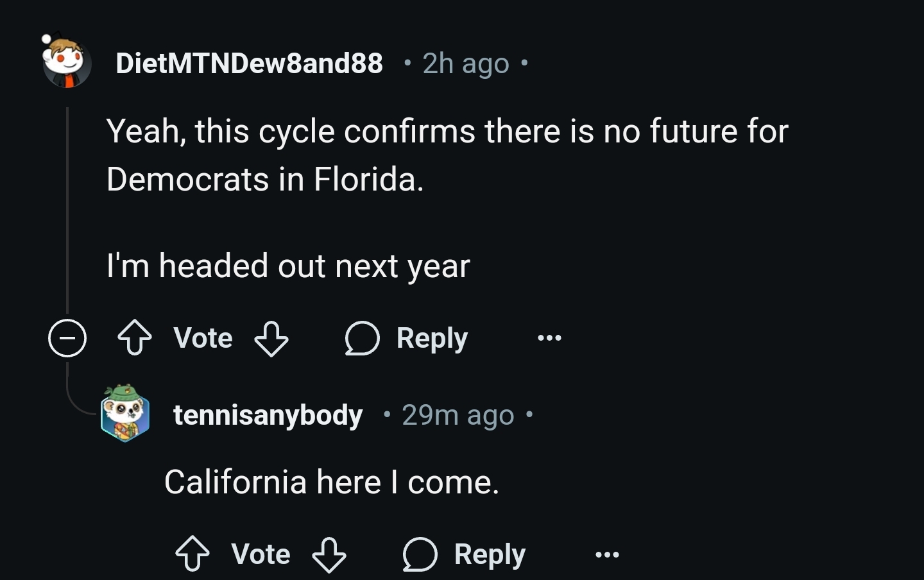Click the 29m ago timestamp
The width and height of the screenshot is (924, 580).
[x=458, y=415]
